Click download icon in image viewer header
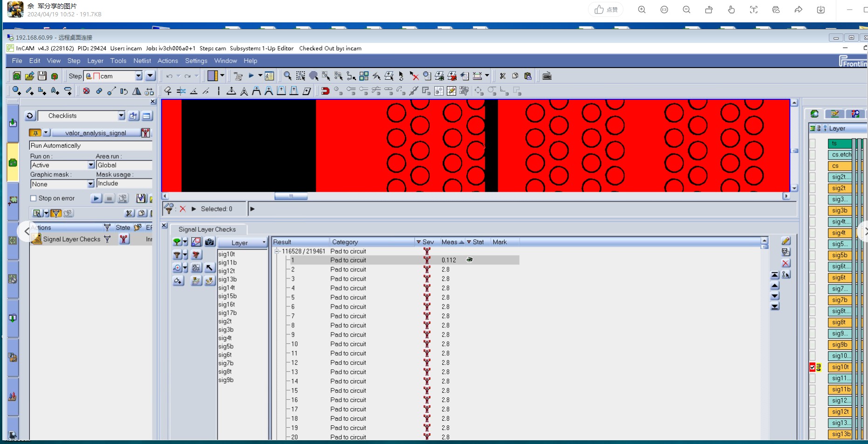Viewport: 868px width, 444px height. pos(821,10)
